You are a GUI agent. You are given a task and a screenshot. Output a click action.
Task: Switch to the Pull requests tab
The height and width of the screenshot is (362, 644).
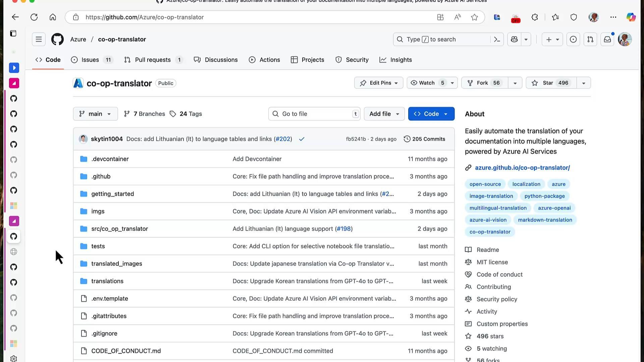(x=153, y=60)
